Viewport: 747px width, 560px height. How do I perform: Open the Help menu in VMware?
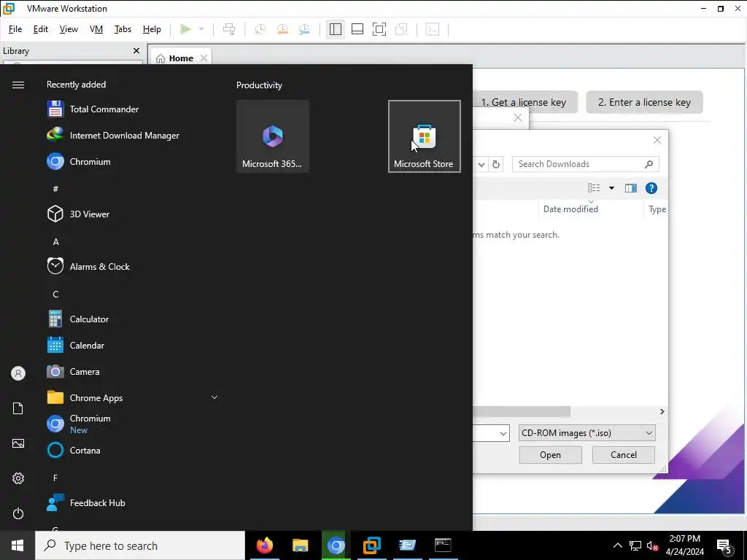[152, 29]
